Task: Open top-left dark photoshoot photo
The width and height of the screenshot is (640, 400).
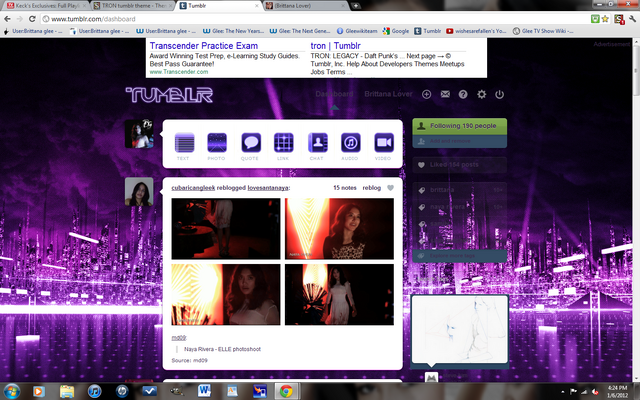Action: click(x=226, y=229)
